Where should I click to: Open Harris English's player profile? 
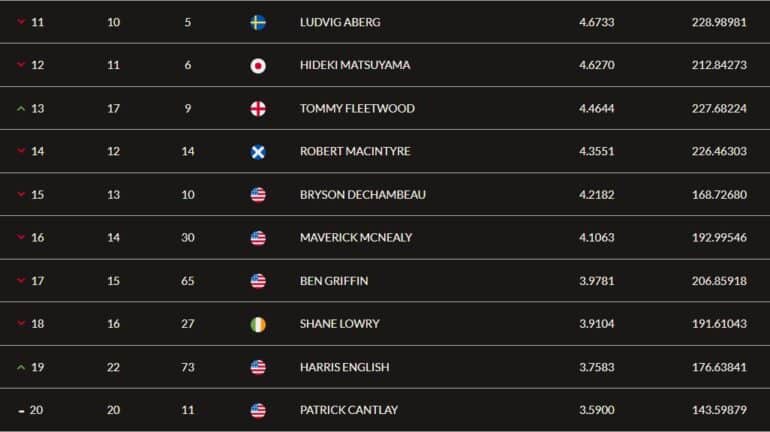click(344, 367)
